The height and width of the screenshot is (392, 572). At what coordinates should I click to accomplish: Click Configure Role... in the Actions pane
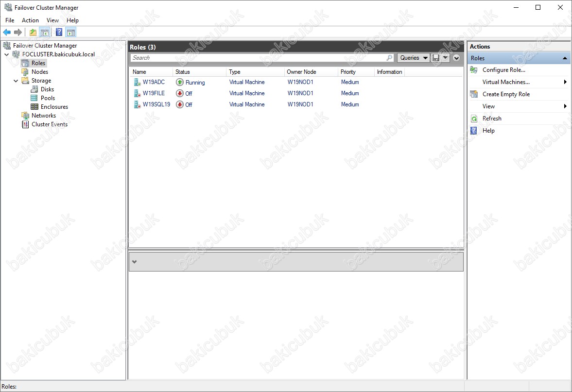tap(504, 70)
